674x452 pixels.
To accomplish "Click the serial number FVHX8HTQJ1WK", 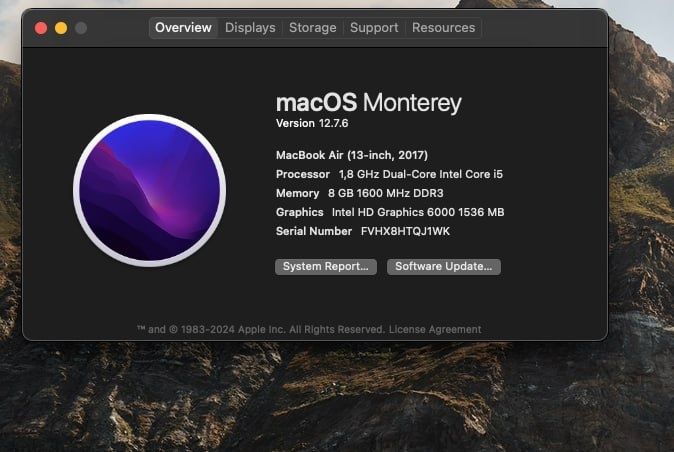I will click(405, 231).
